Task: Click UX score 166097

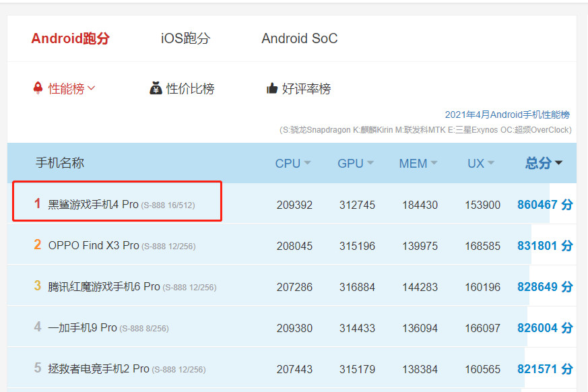Action: point(483,328)
